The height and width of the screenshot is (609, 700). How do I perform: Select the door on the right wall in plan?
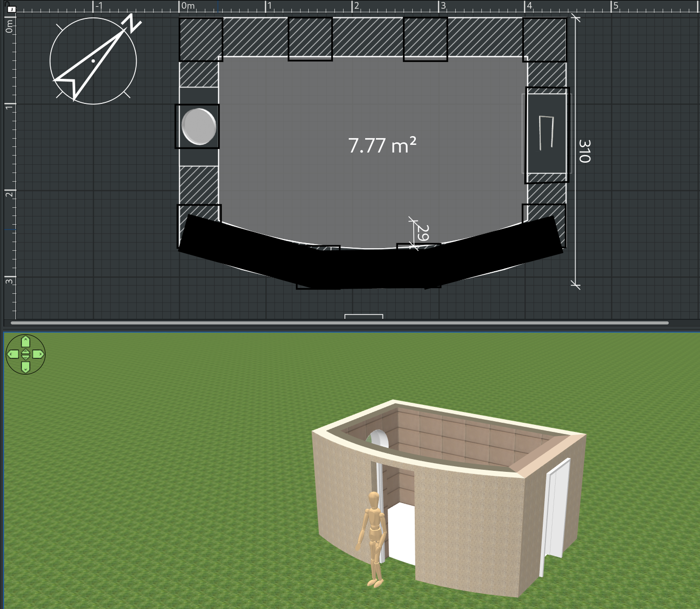pos(546,135)
